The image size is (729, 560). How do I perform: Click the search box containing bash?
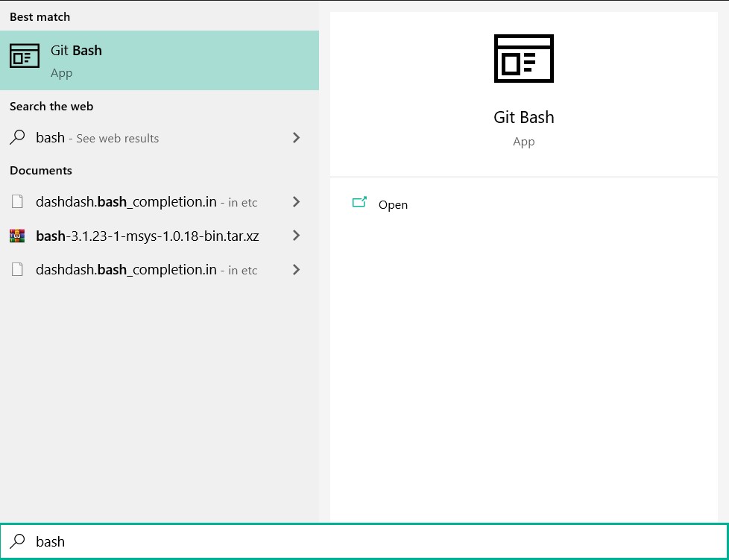pos(364,541)
